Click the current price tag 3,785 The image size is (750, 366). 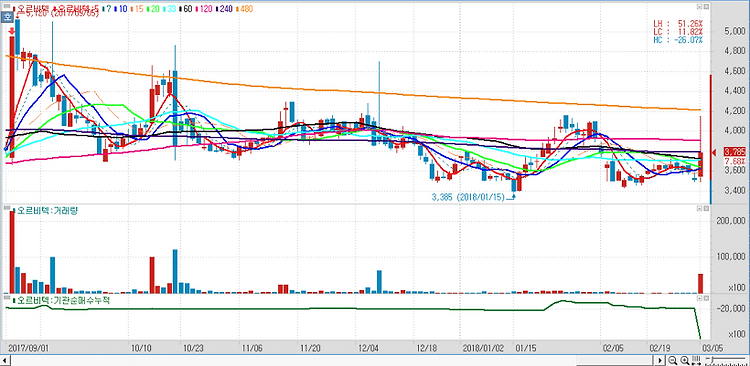click(x=735, y=152)
